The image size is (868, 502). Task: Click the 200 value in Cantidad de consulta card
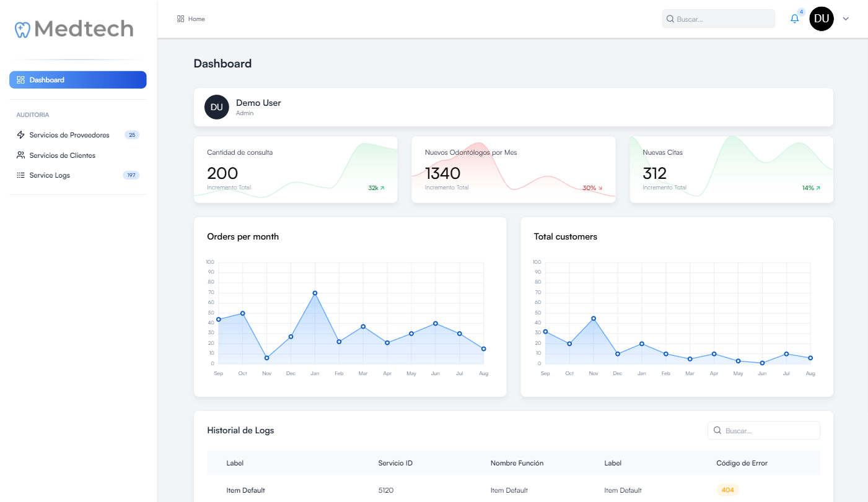pyautogui.click(x=222, y=173)
